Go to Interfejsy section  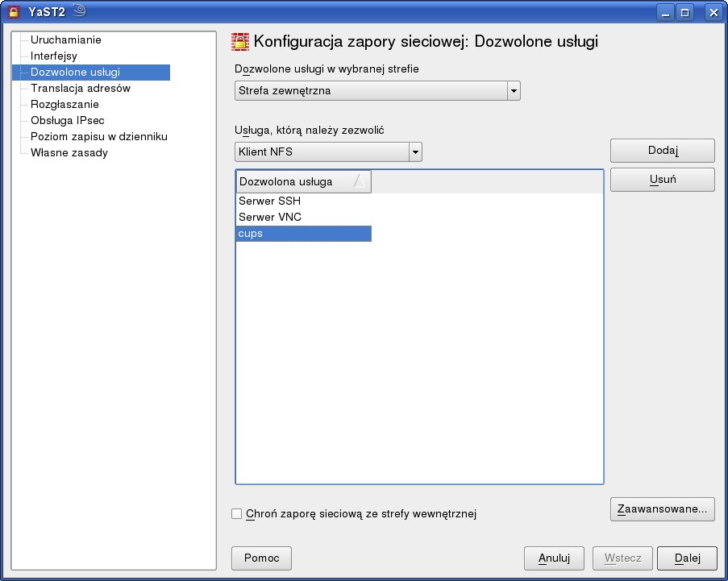53,56
